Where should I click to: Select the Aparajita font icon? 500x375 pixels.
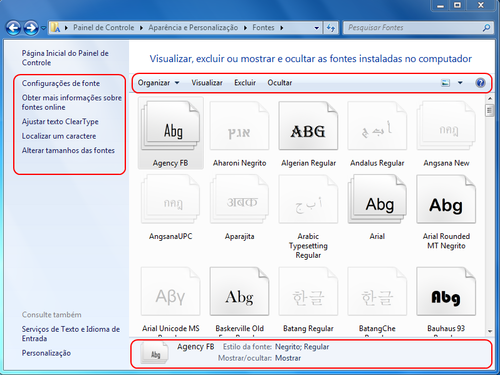tap(239, 199)
